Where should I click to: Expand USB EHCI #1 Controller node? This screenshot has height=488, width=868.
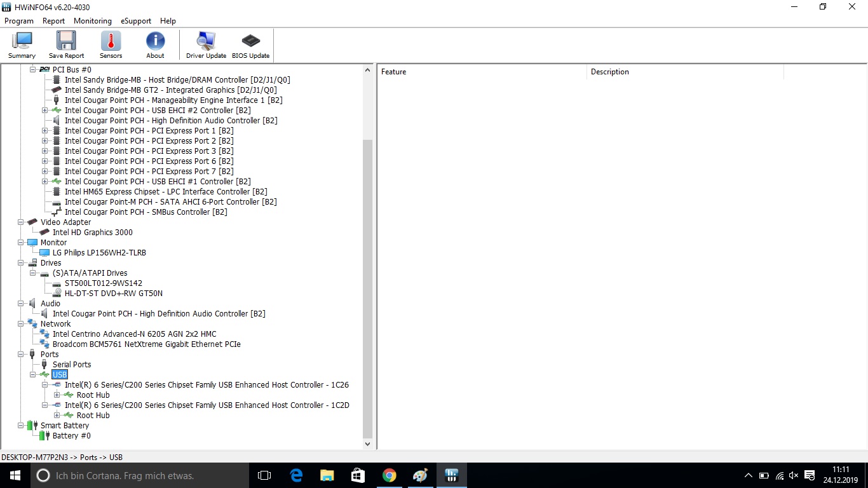coord(45,182)
